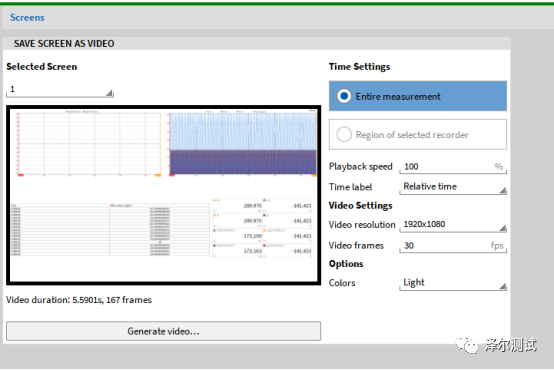Open the Time label dropdown

click(453, 187)
